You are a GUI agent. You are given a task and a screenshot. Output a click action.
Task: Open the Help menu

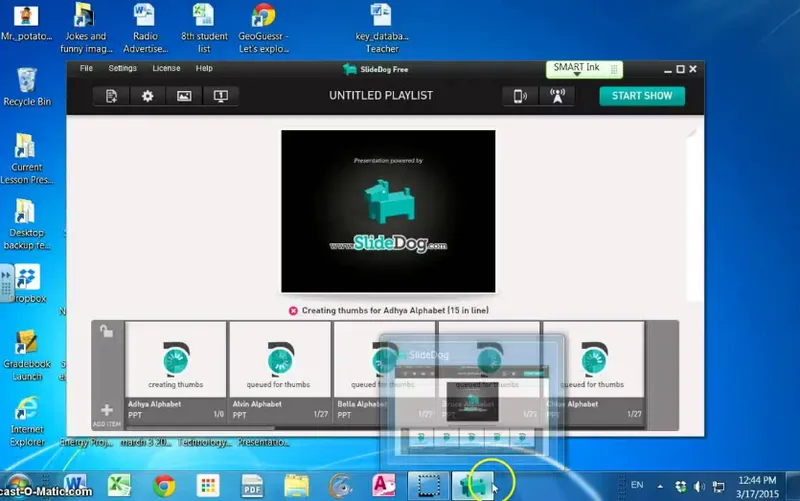[x=204, y=68]
